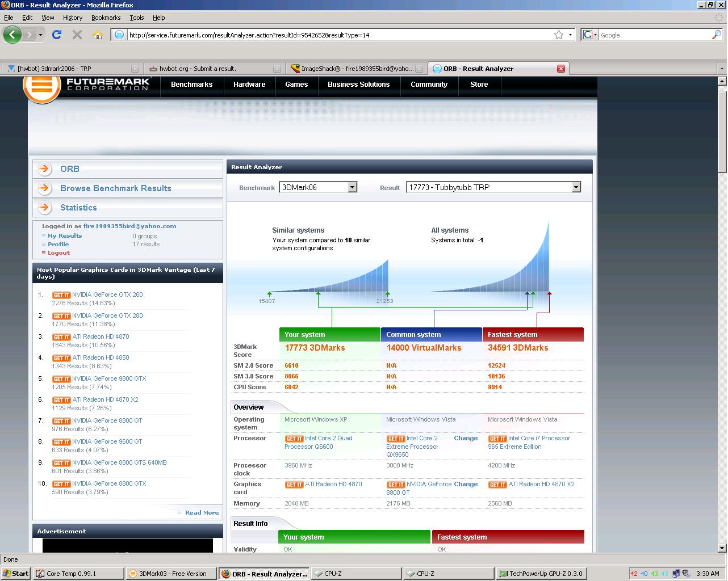Reload the page with refresh icon
This screenshot has width=728, height=581.
[x=57, y=35]
